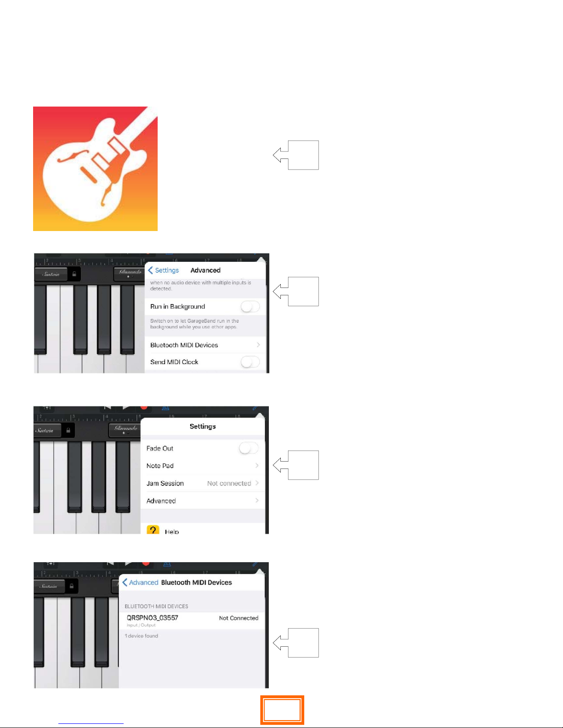Return via the blue Advanced back link

point(141,582)
